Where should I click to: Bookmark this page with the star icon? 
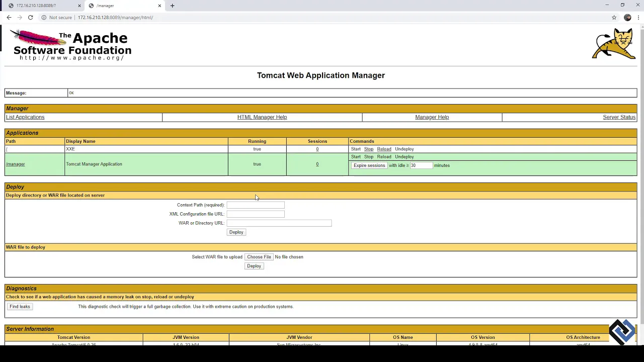pos(614,18)
